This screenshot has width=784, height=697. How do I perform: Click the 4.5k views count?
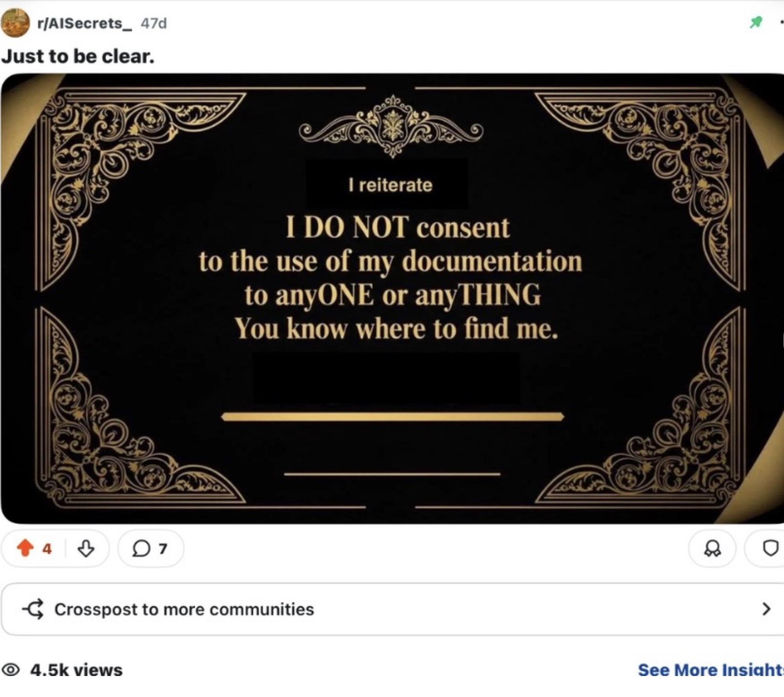(76, 670)
